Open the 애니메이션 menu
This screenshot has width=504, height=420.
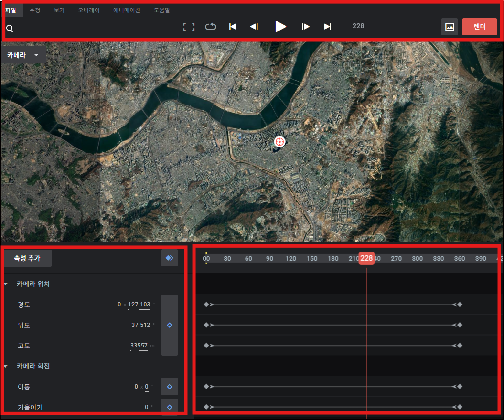point(127,10)
